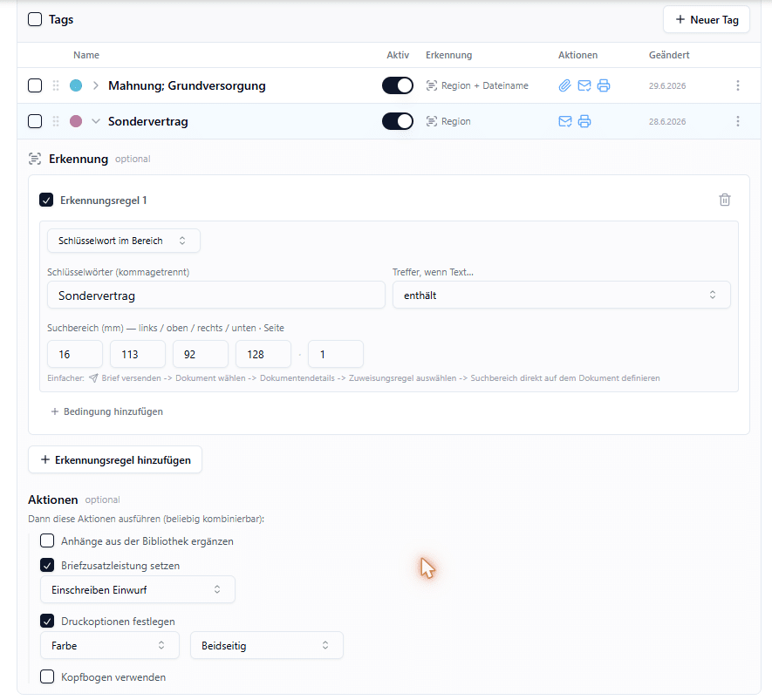Check the Mahnung; Grundversorgung row checkbox
Viewport: 772px width, 700px height.
(35, 85)
